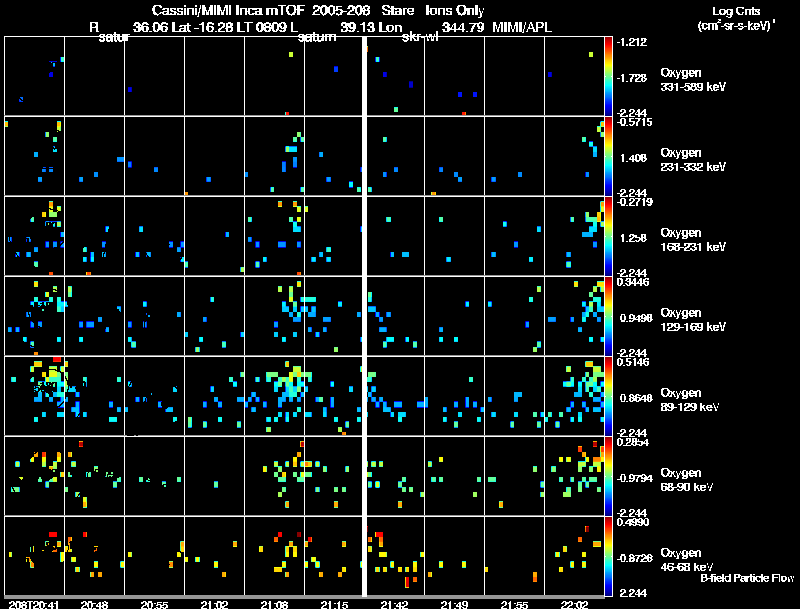Select the Oxygen 46-68 keV panel at 21:42
This screenshot has width=800, height=609.
395,556
